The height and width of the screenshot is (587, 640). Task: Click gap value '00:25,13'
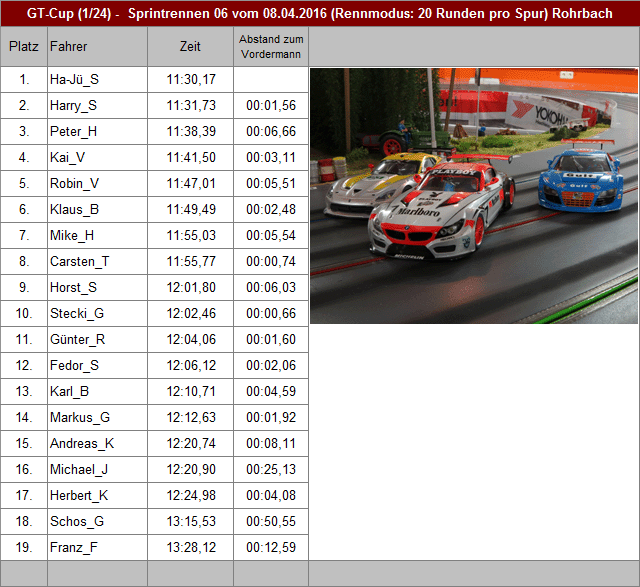pos(271,469)
